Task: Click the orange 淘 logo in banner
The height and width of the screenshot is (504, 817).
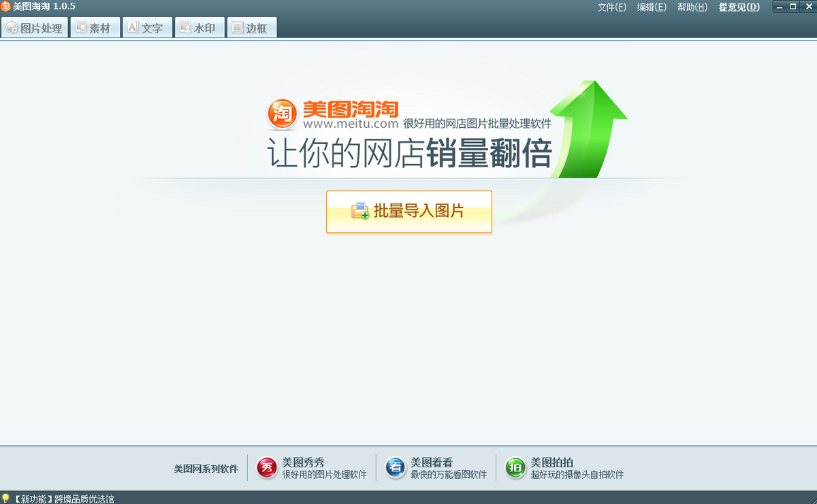Action: point(282,114)
